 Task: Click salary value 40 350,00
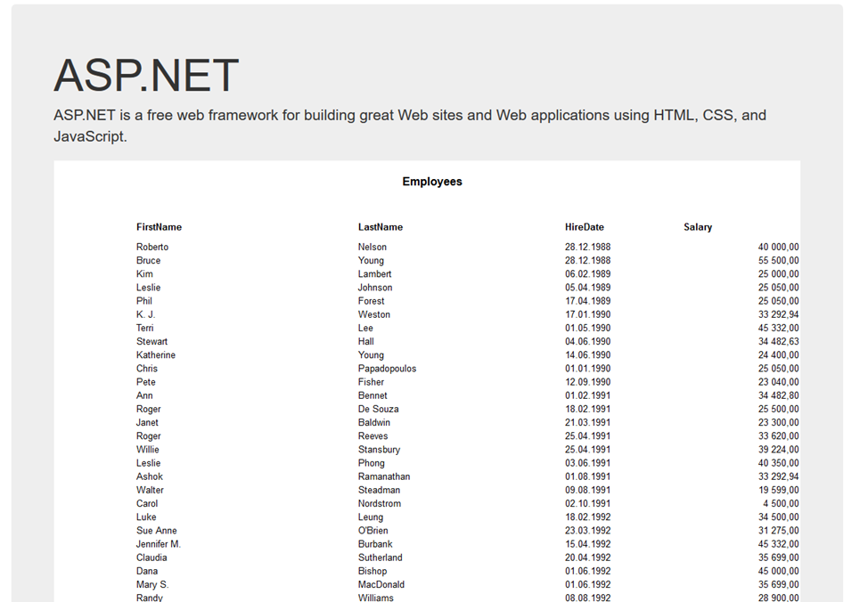[778, 463]
